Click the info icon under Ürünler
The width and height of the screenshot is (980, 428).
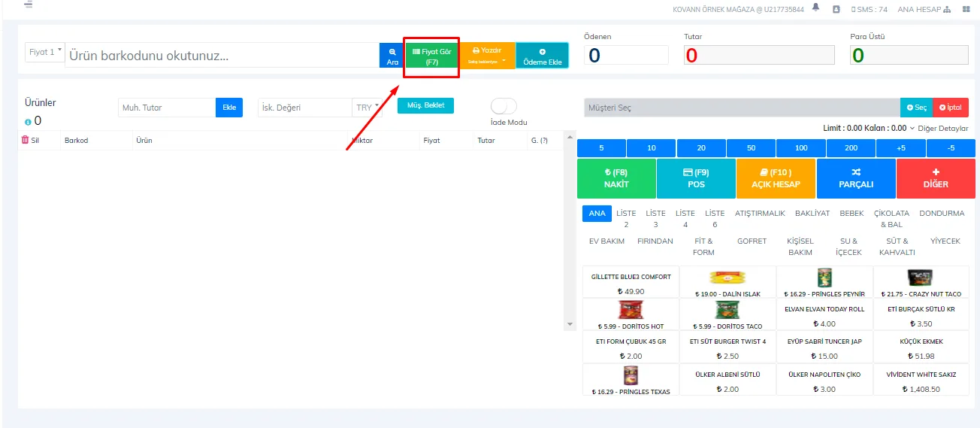[28, 121]
